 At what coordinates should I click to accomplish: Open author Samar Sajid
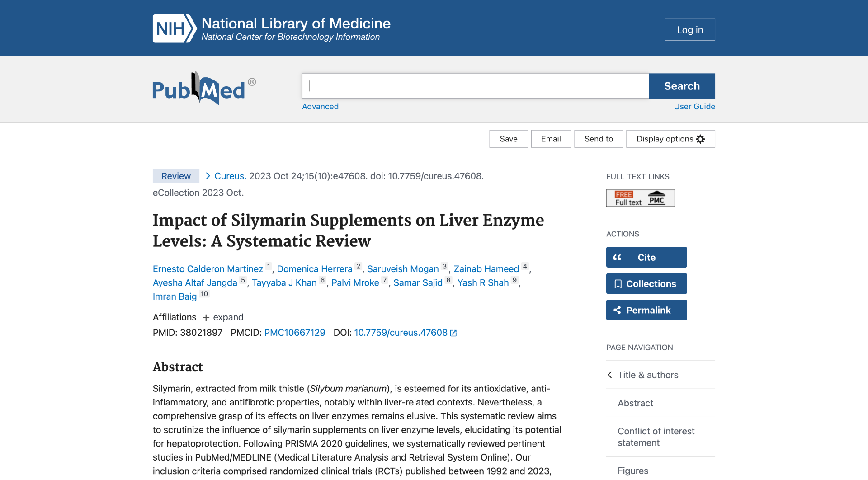coord(418,283)
